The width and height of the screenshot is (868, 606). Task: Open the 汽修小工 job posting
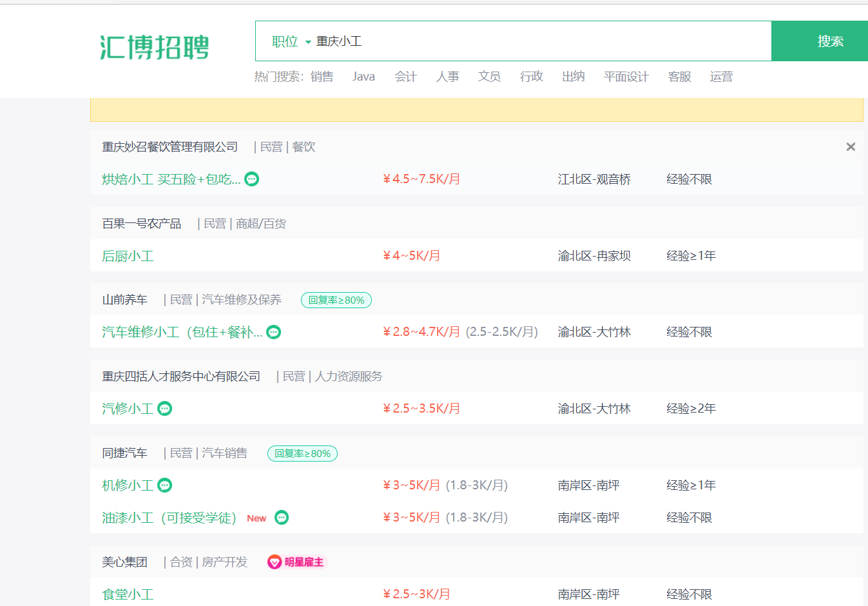(x=128, y=409)
